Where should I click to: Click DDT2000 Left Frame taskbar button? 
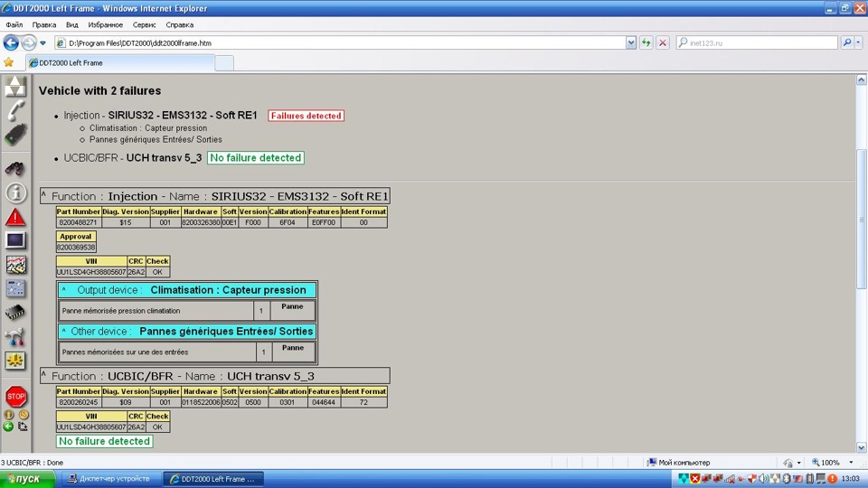(x=213, y=479)
